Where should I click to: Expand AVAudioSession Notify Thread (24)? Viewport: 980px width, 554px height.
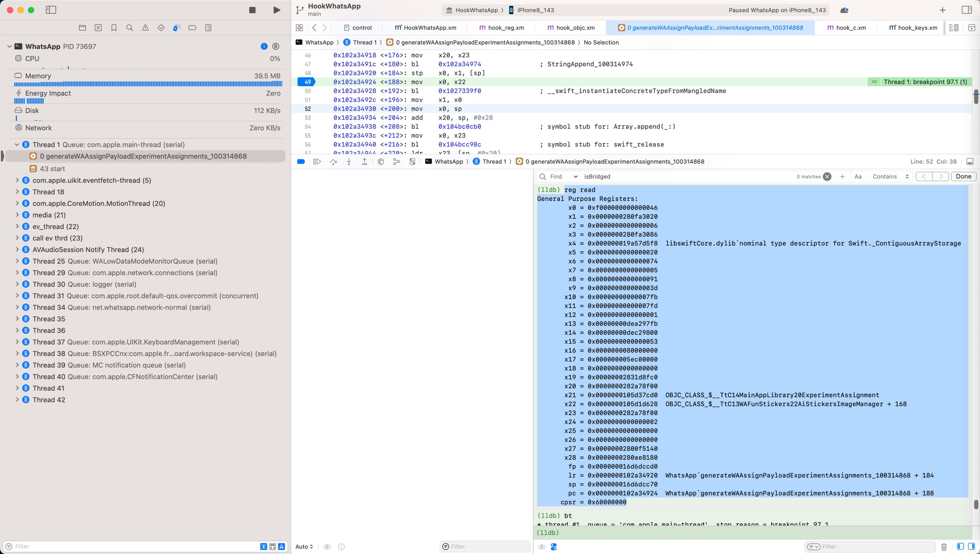tap(17, 249)
